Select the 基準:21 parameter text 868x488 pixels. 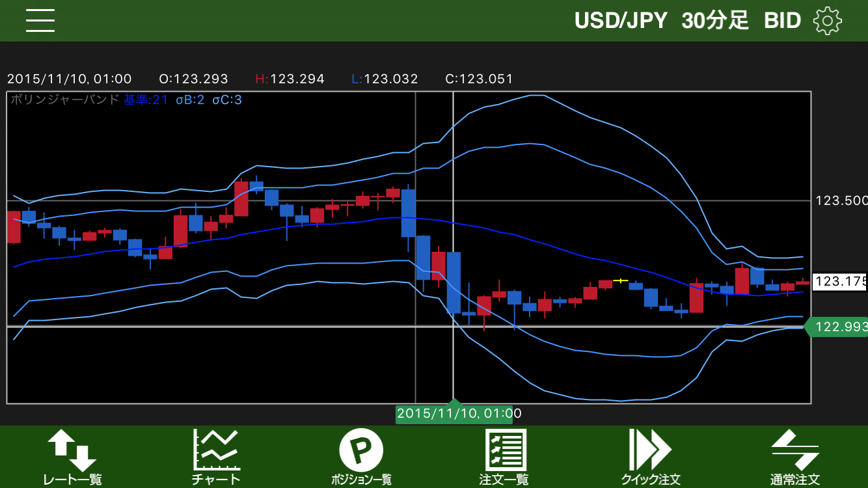(x=146, y=100)
